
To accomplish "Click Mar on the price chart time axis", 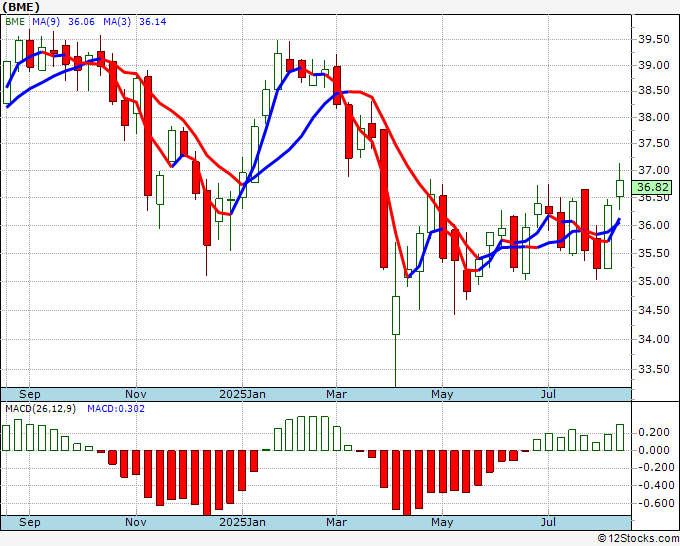I will pyautogui.click(x=337, y=394).
